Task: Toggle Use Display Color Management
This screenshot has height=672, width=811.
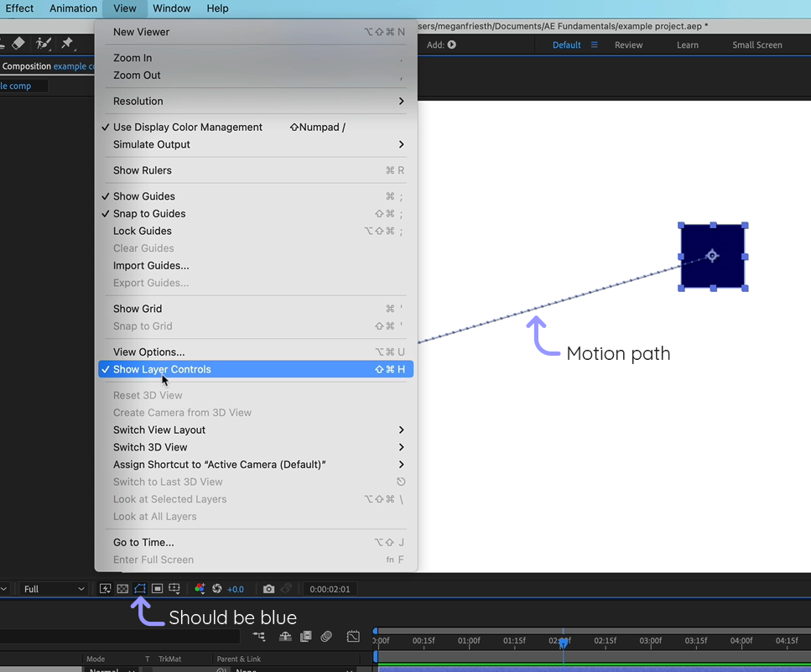Action: point(187,127)
